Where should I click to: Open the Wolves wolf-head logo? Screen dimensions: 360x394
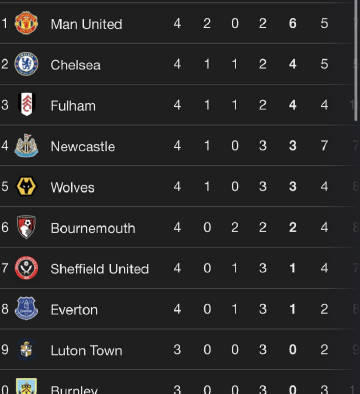click(26, 186)
